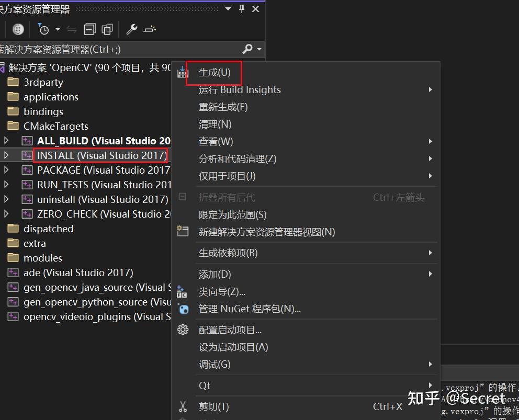The height and width of the screenshot is (420, 519).
Task: Click the Sync with Active Document arrows icon
Action: tap(73, 29)
